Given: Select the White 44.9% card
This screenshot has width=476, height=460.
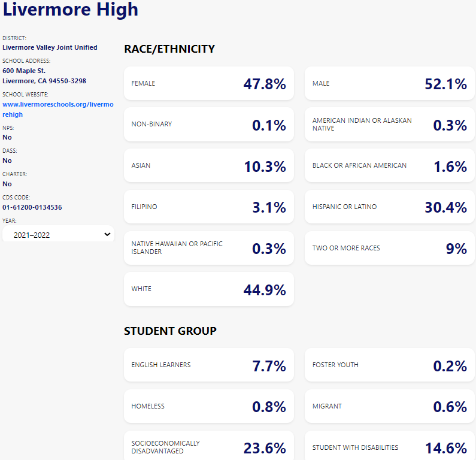Looking at the screenshot, I should tap(208, 289).
